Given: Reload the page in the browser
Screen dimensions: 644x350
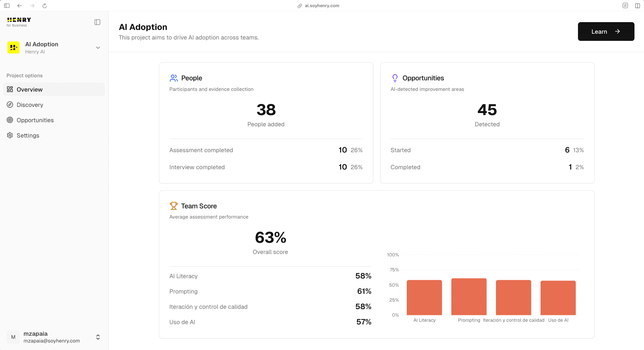Looking at the screenshot, I should [x=45, y=5].
